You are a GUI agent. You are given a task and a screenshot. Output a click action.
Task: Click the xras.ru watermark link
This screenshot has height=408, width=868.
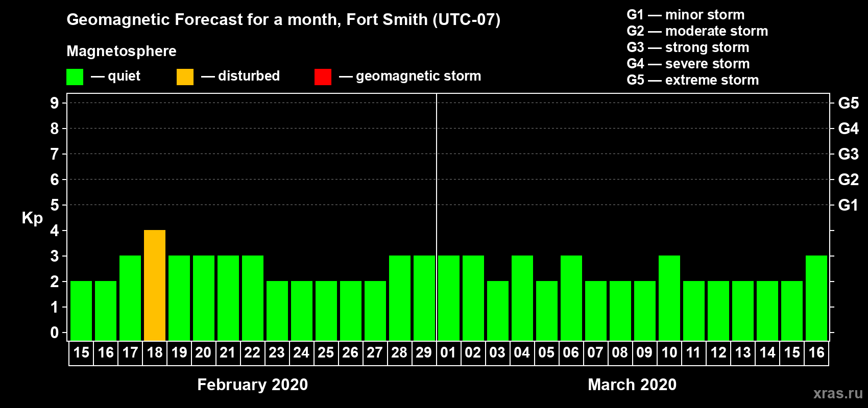point(838,393)
